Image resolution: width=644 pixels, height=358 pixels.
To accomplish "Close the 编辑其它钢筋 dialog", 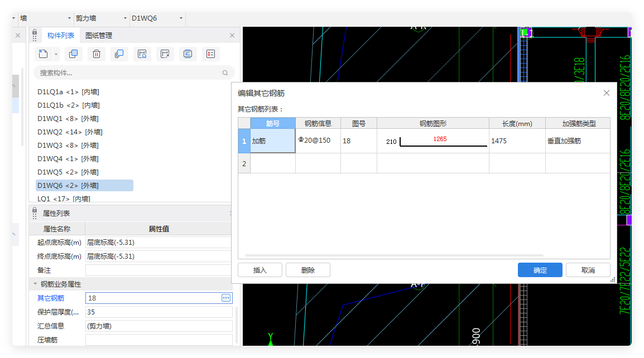I will tap(606, 93).
